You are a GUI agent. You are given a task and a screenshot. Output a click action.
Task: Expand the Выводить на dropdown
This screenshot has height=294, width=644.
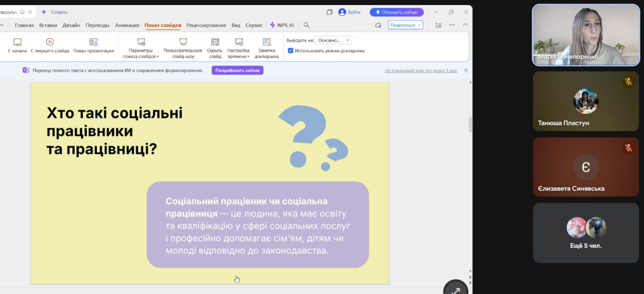click(334, 40)
